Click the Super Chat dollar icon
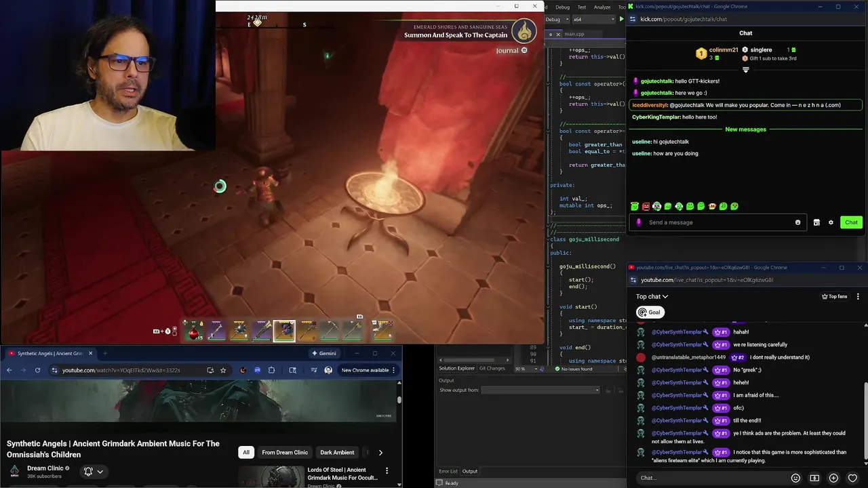The height and width of the screenshot is (488, 868). tap(814, 478)
